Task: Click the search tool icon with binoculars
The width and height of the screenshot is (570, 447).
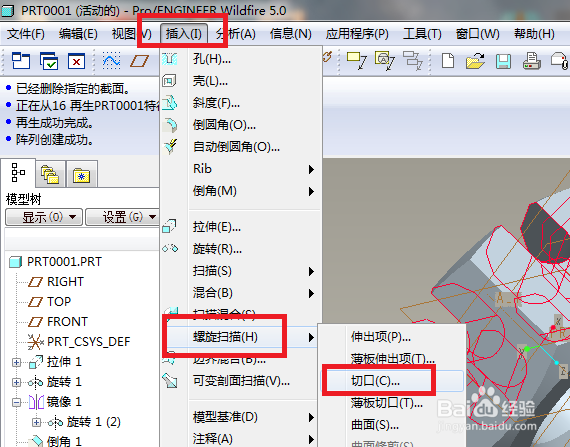Action: pos(385,60)
